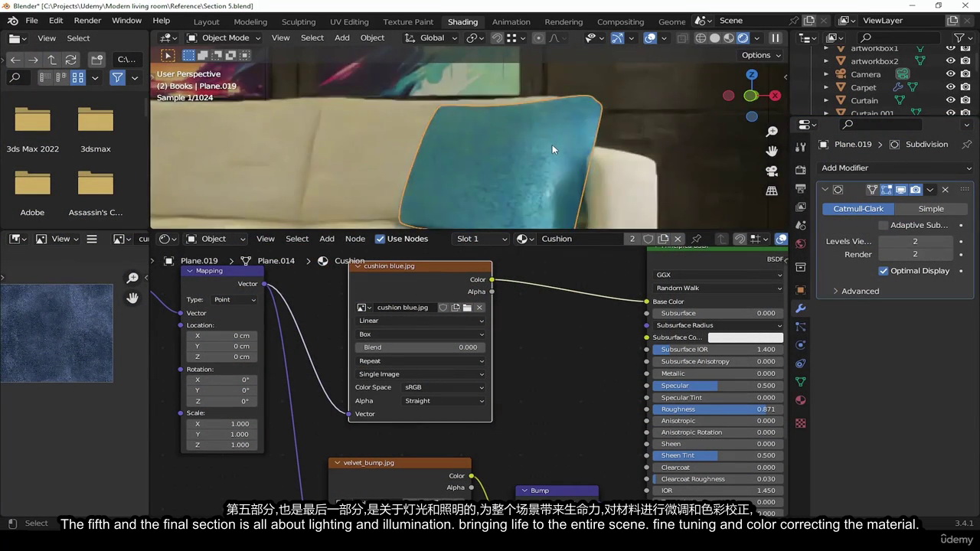Screen dimensions: 980x551
Task: Open the Tool properties tab
Action: tap(801, 148)
